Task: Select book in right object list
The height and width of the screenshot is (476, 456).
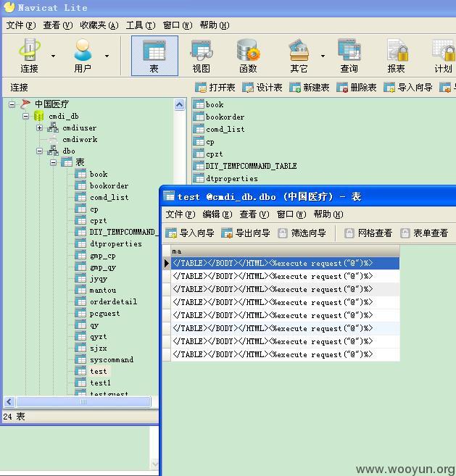Action: (x=215, y=105)
